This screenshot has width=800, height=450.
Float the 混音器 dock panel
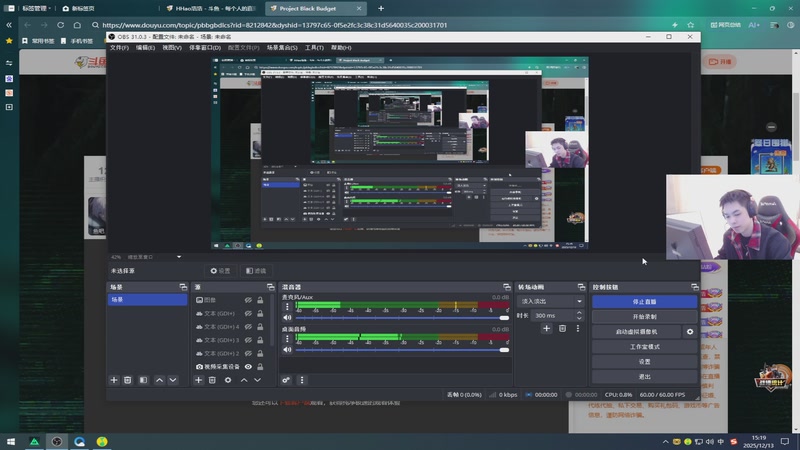coord(507,287)
